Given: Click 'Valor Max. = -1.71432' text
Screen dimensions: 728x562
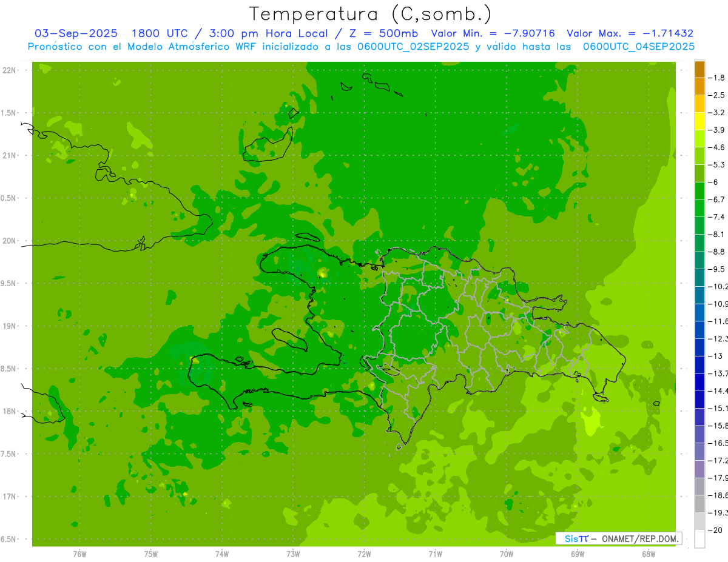Looking at the screenshot, I should click(x=630, y=33).
